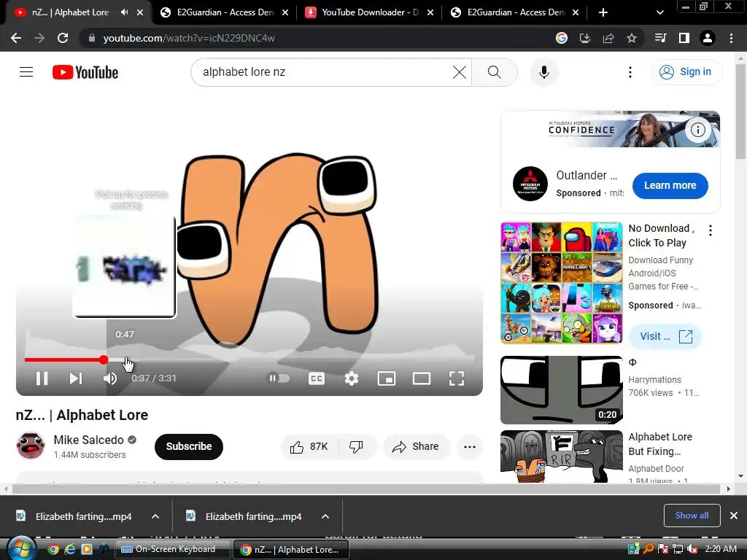Open the Mitsubishi Motors advertiser logo
The width and height of the screenshot is (747, 560).
(x=530, y=184)
